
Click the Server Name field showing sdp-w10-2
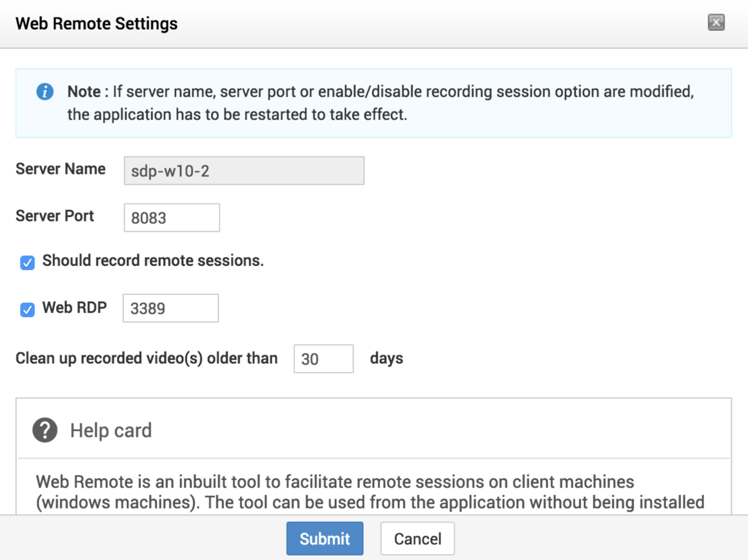tap(244, 171)
